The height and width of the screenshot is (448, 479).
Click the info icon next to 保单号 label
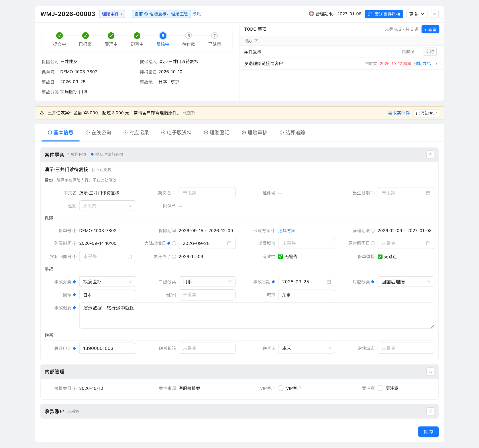pyautogui.click(x=75, y=231)
